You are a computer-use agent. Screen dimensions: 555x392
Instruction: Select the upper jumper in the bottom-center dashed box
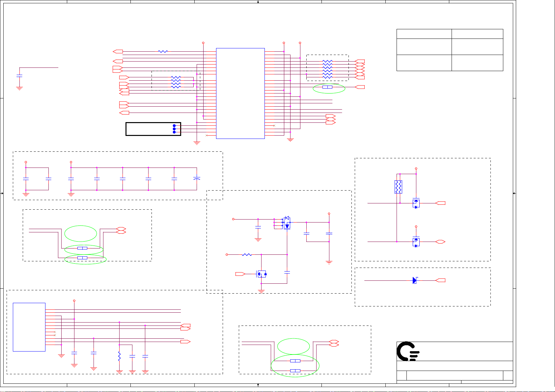point(295,361)
